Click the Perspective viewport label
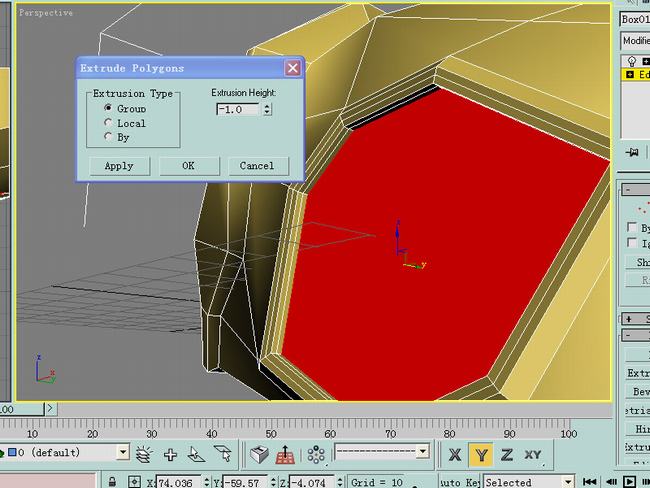The image size is (650, 488). 46,13
